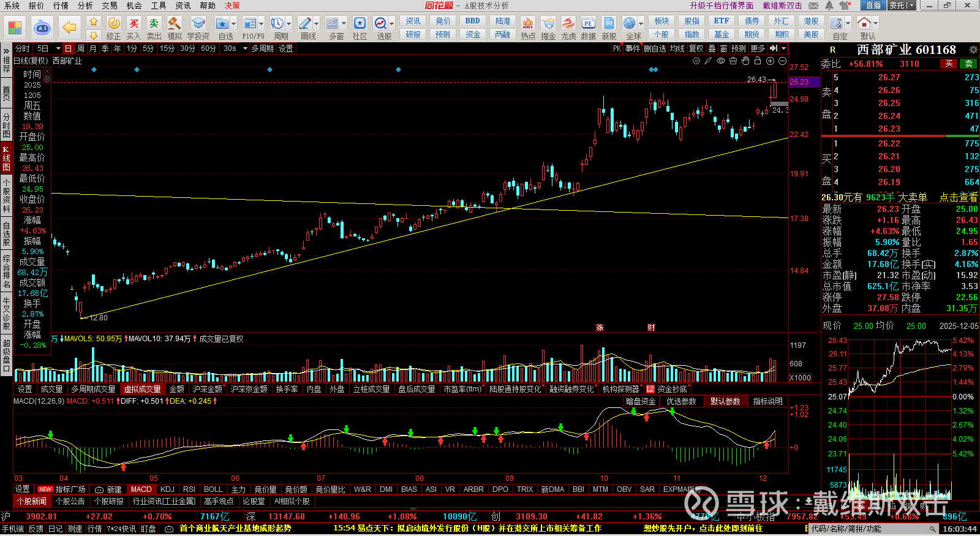Open the AI assistant robot icon
Viewport: 980px width, 536px height.
click(x=42, y=28)
